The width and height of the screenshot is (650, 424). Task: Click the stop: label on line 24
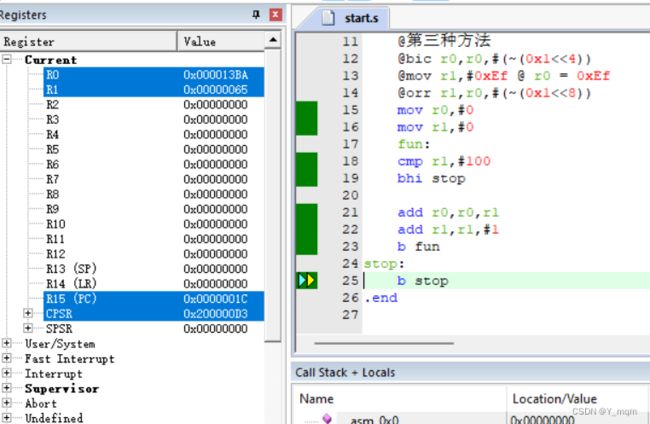tap(384, 264)
